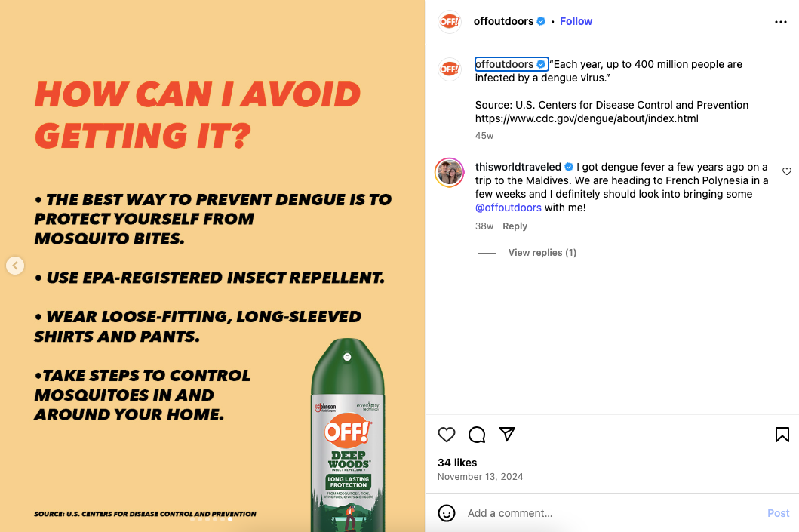The height and width of the screenshot is (532, 799).
Task: Open emoji picker in comment box
Action: (447, 513)
